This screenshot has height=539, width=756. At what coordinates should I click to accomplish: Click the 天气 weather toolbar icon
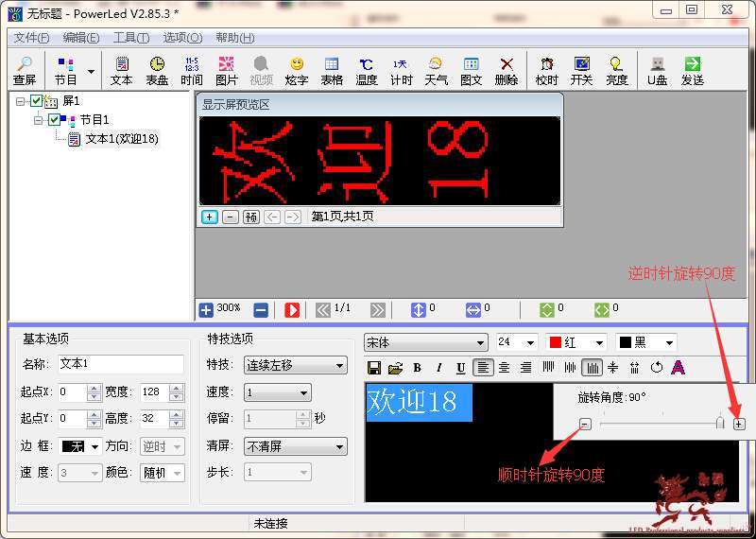436,70
